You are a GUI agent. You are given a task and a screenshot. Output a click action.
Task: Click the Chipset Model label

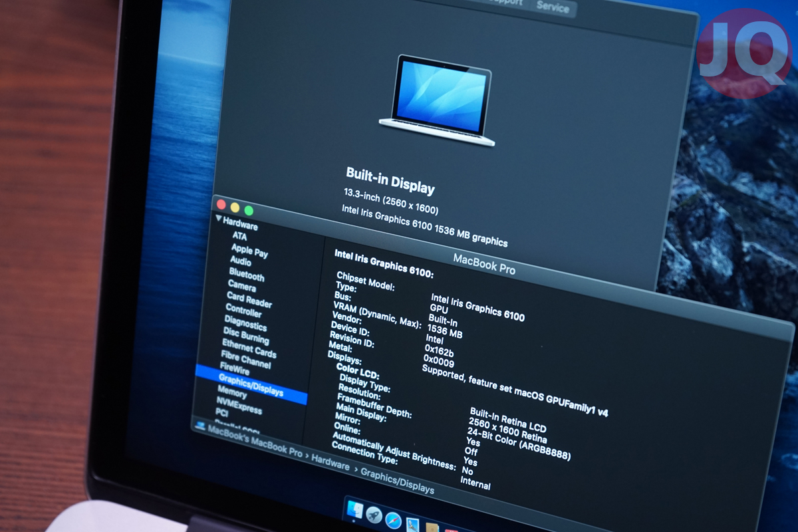(365, 281)
